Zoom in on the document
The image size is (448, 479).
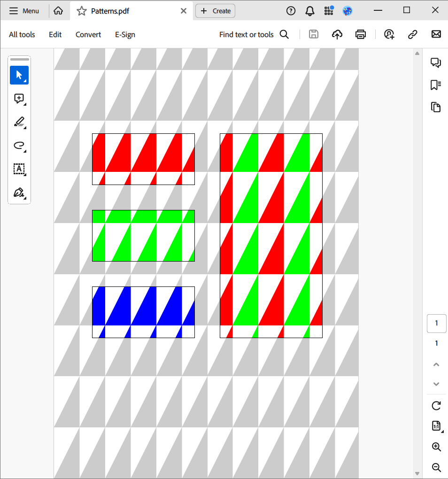point(436,447)
